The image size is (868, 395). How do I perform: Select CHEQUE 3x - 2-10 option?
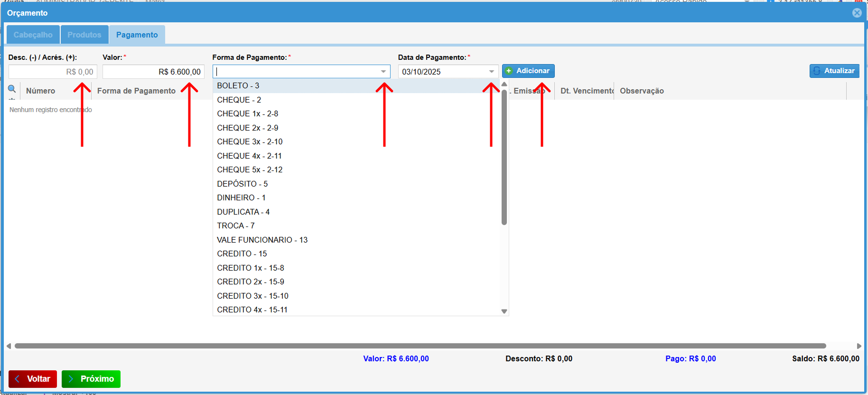click(250, 142)
